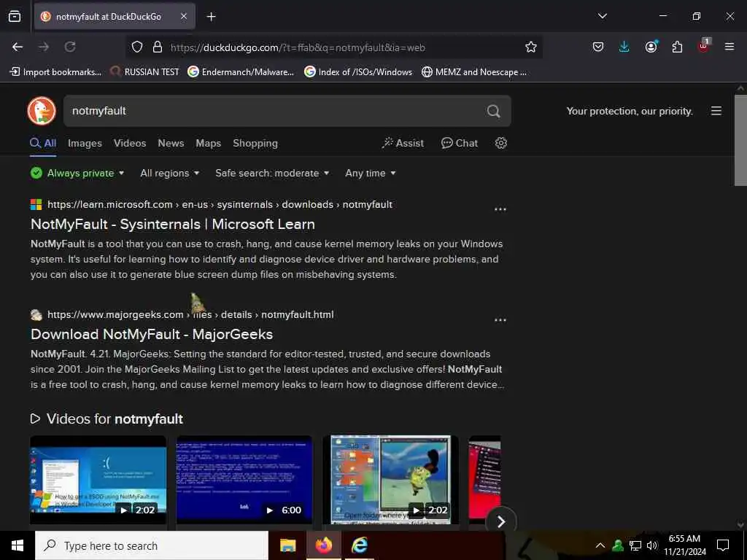
Task: Open the Assist feature
Action: coord(403,143)
